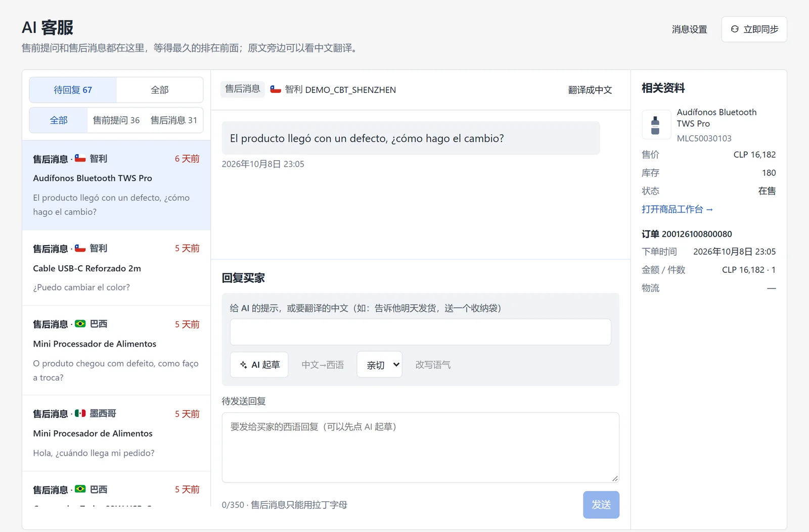Open the tone dropdown showing 亲切

(379, 365)
